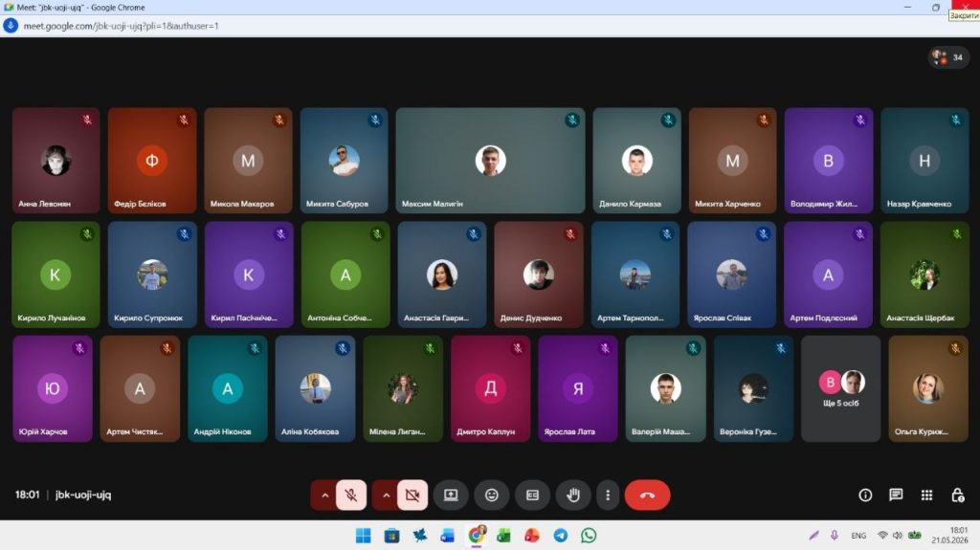Screen dimensions: 980x550
Task: Open Microsoft Store from taskbar
Action: click(x=391, y=536)
